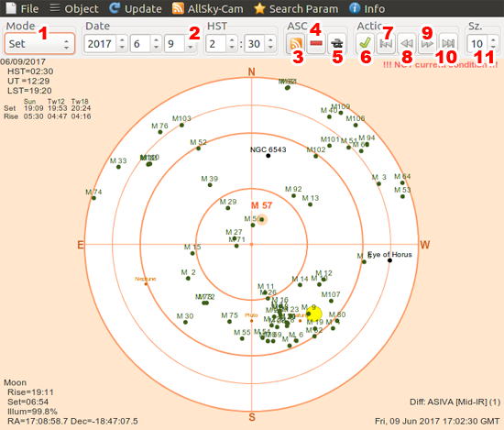Jump to first with skip-back button
The width and height of the screenshot is (504, 430).
pos(386,43)
